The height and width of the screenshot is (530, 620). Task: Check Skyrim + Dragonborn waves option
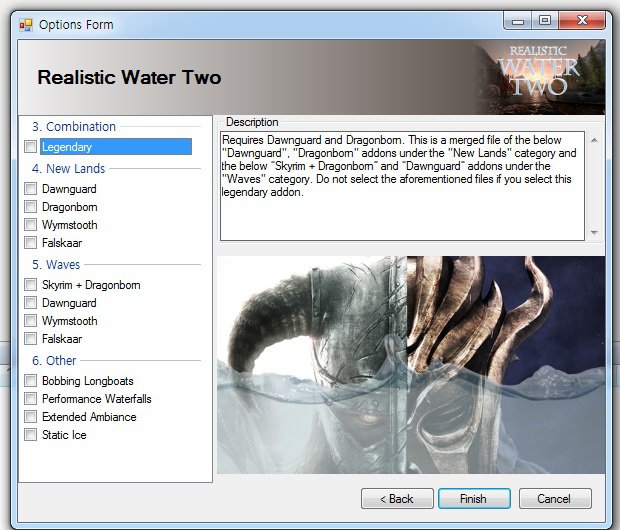pyautogui.click(x=31, y=285)
